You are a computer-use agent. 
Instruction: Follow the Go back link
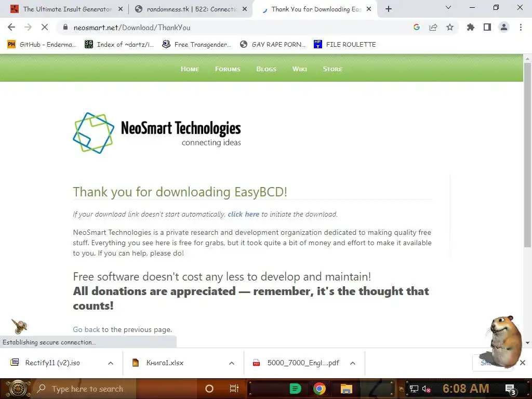click(x=86, y=329)
